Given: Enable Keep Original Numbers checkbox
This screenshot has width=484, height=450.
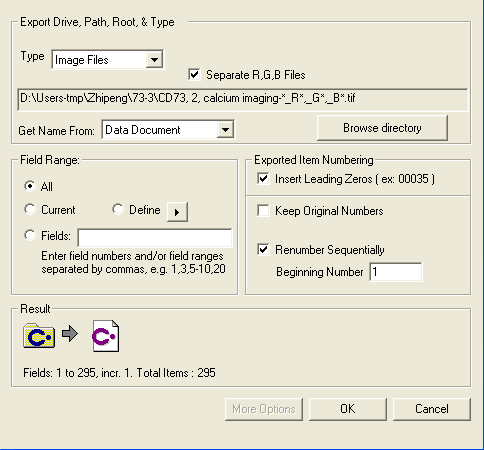Looking at the screenshot, I should (x=263, y=211).
